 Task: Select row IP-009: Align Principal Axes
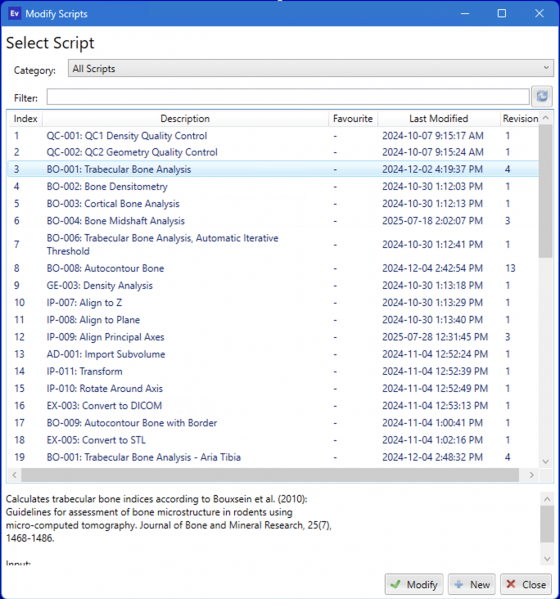[274, 337]
